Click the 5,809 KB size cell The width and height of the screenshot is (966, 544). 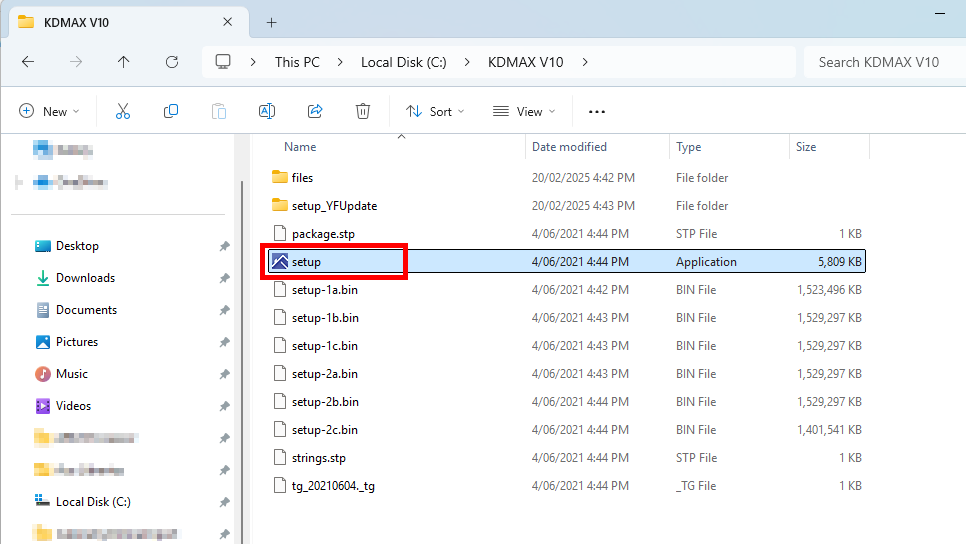839,262
